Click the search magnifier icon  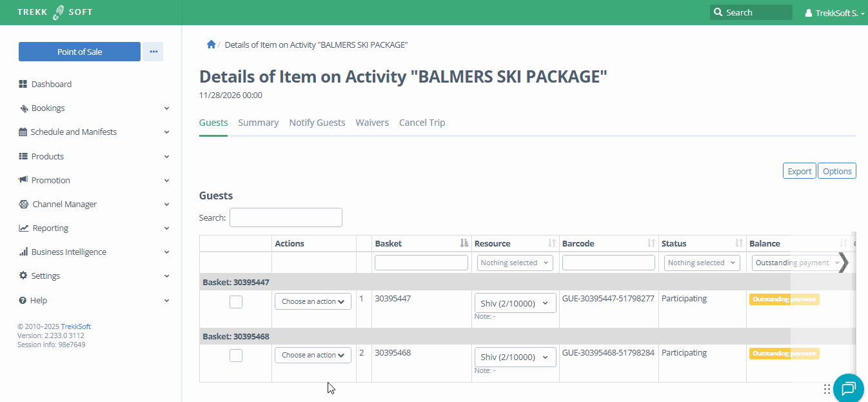(x=718, y=12)
